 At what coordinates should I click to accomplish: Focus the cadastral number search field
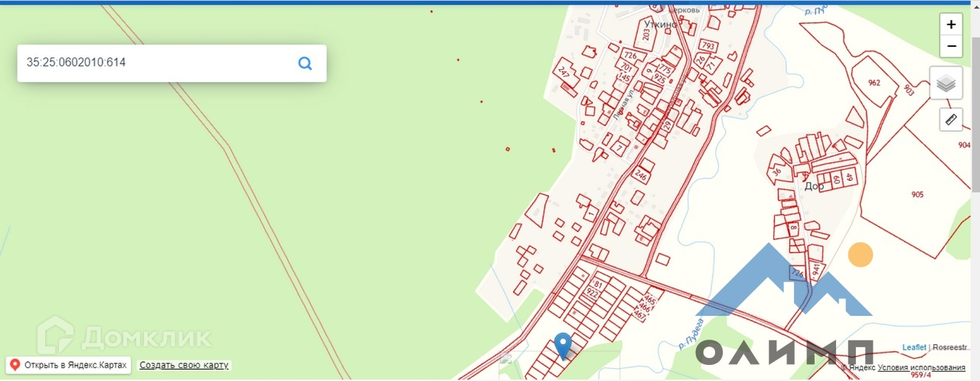[157, 63]
